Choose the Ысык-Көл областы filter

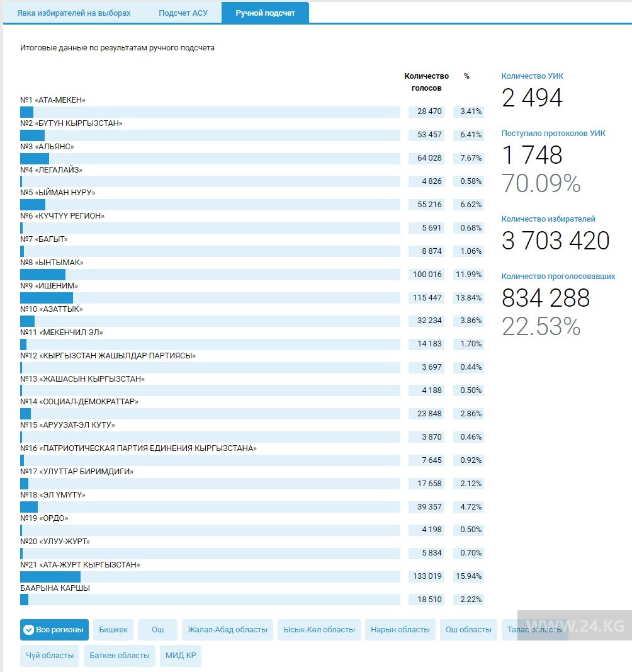coord(319,630)
